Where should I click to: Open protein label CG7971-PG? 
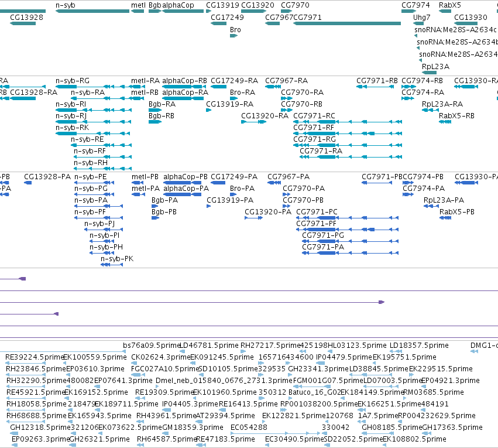tap(323, 235)
